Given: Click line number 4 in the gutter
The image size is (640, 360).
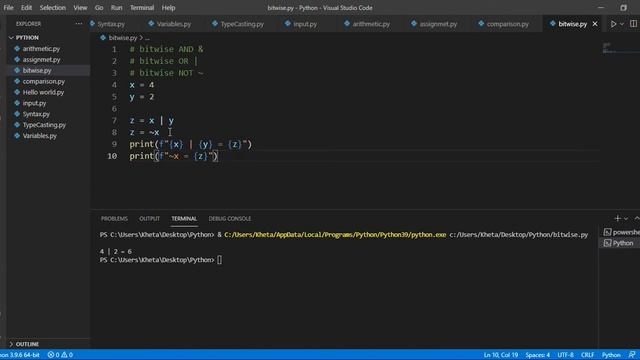Looking at the screenshot, I should click(x=114, y=85).
